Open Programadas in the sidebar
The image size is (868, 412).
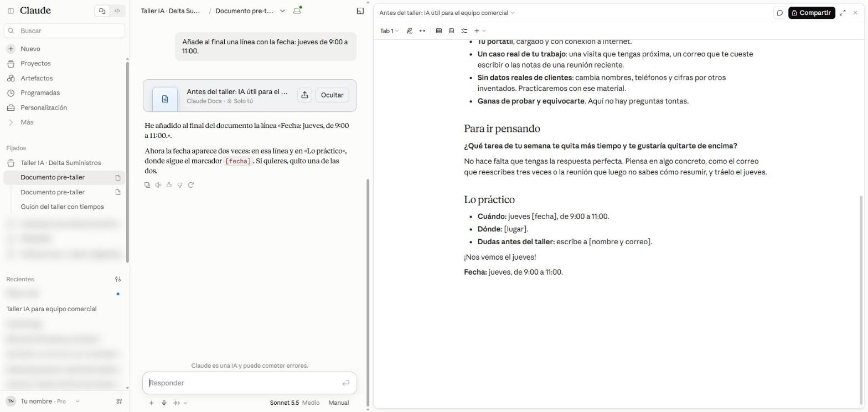(x=64, y=93)
